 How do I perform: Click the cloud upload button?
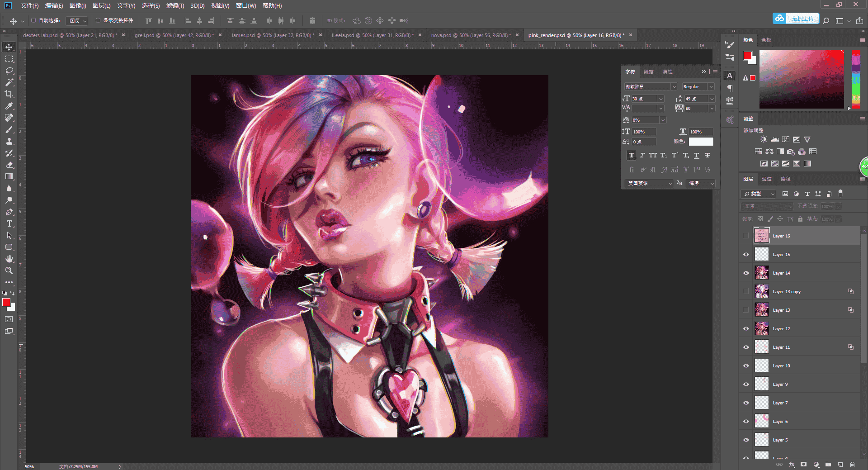click(x=796, y=19)
